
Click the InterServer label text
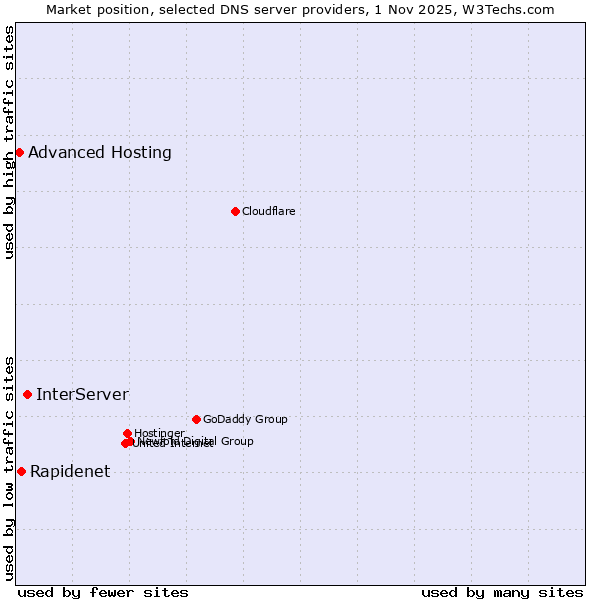82,394
